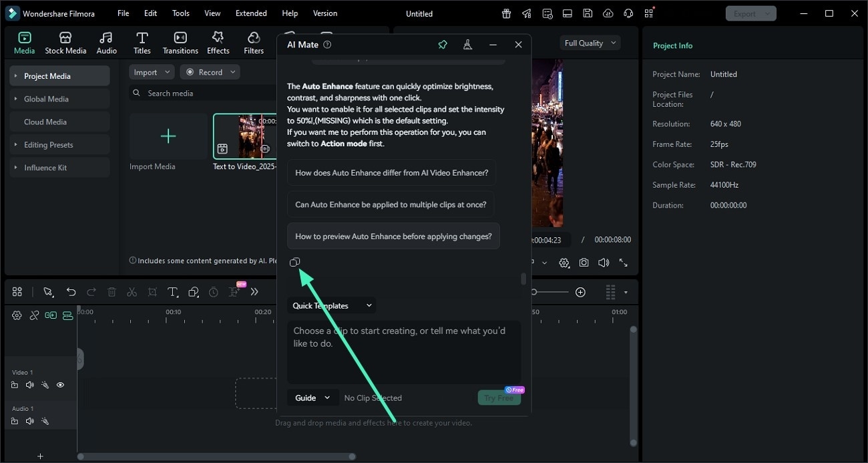This screenshot has width=868, height=463.
Task: Click the shape mask tool in timeline toolbar
Action: pyautogui.click(x=194, y=292)
